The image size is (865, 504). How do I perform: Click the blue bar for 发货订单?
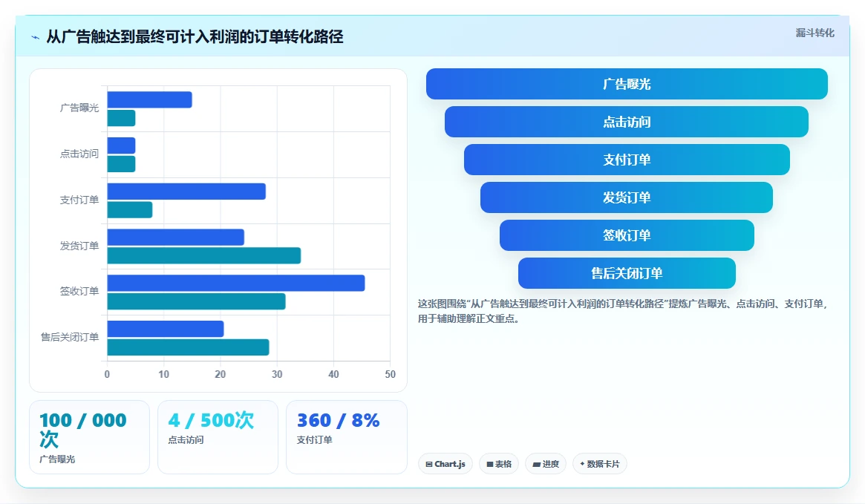coord(175,237)
